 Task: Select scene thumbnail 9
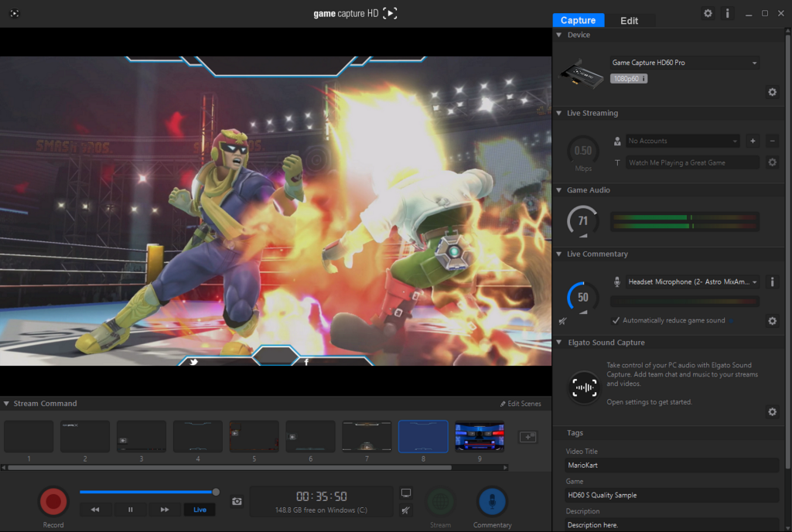point(480,436)
